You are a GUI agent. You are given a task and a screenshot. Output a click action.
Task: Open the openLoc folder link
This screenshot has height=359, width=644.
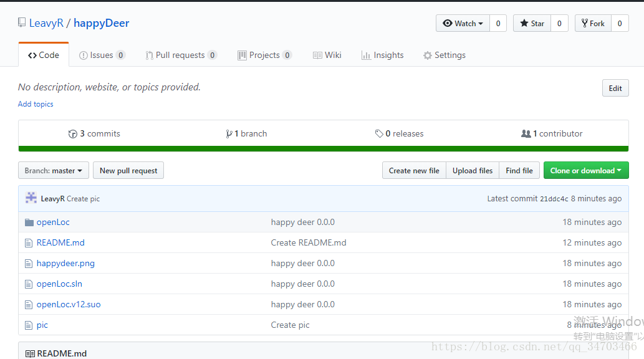pos(53,223)
